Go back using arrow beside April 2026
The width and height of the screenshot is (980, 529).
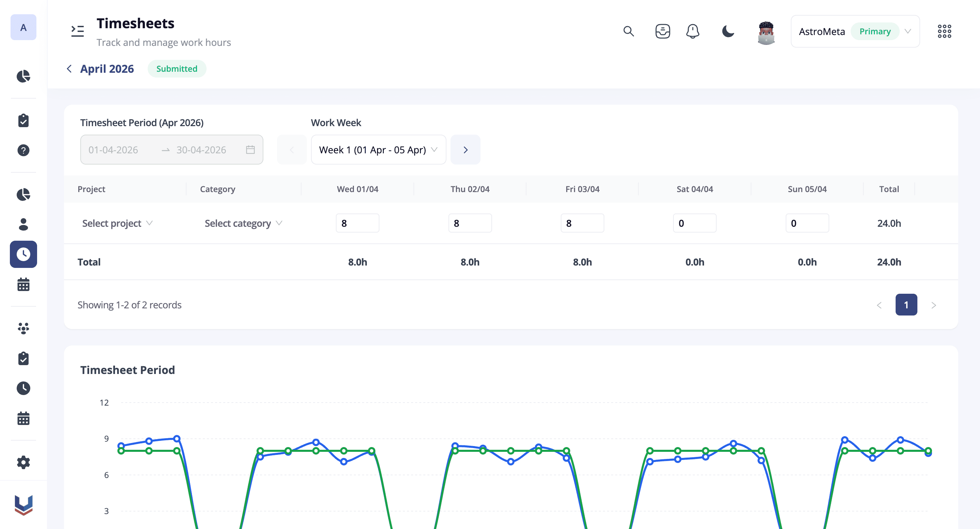[x=69, y=68]
